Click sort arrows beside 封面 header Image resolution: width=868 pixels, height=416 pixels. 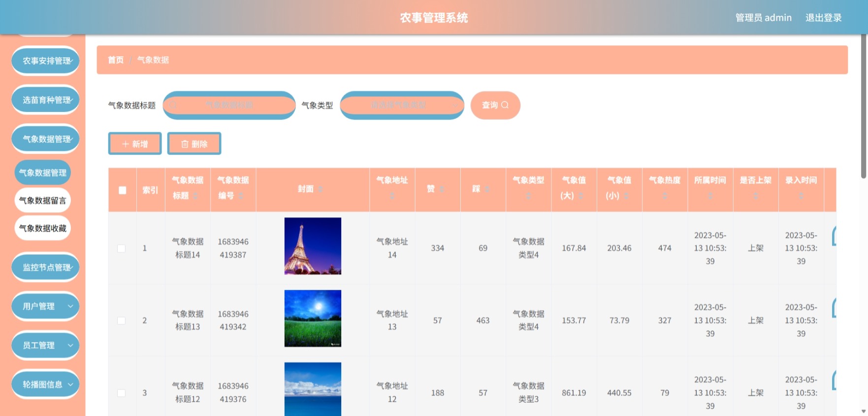click(320, 189)
